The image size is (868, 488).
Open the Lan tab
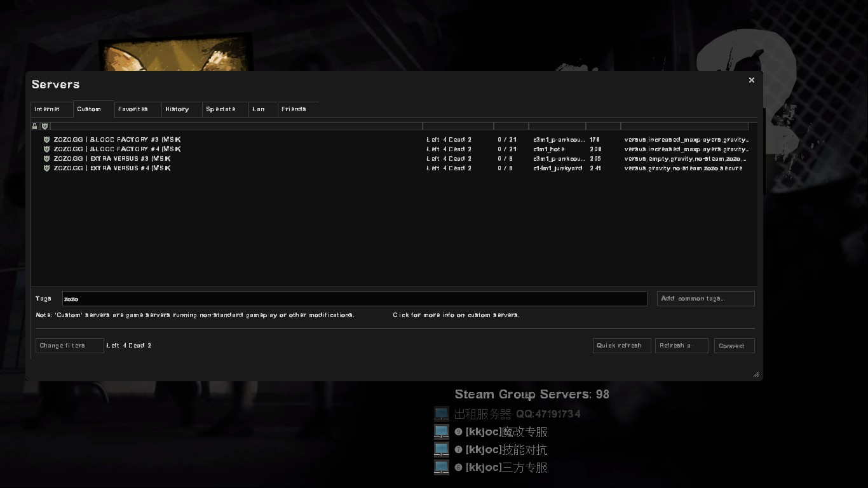point(263,109)
